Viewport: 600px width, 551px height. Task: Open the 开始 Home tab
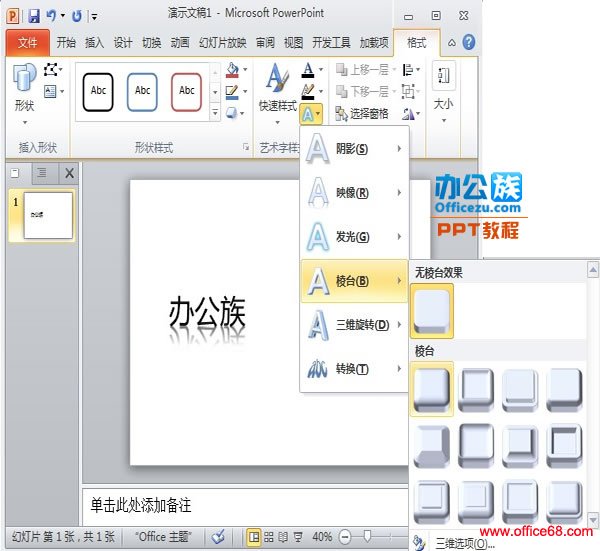click(x=66, y=42)
